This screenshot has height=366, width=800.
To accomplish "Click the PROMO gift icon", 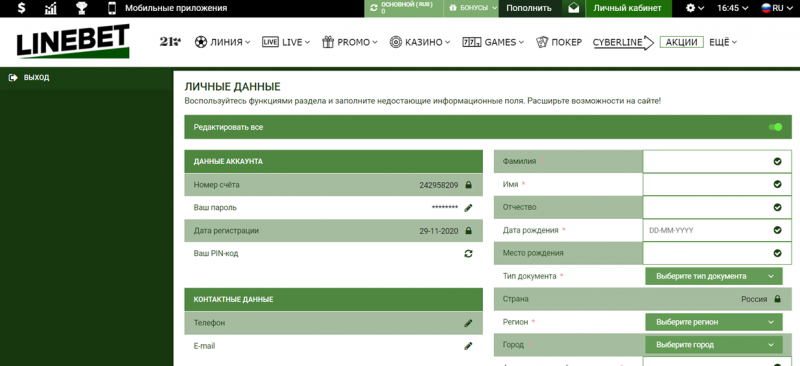I will (328, 42).
